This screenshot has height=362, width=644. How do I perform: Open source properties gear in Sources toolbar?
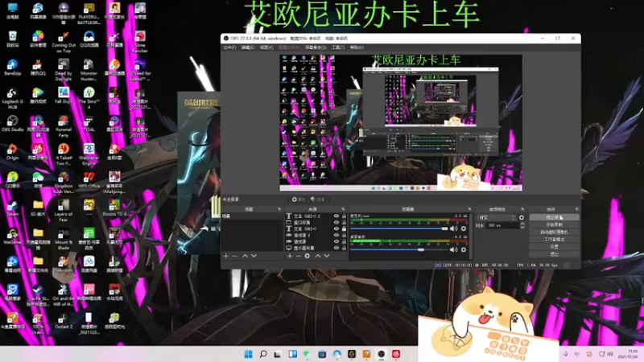pyautogui.click(x=308, y=256)
